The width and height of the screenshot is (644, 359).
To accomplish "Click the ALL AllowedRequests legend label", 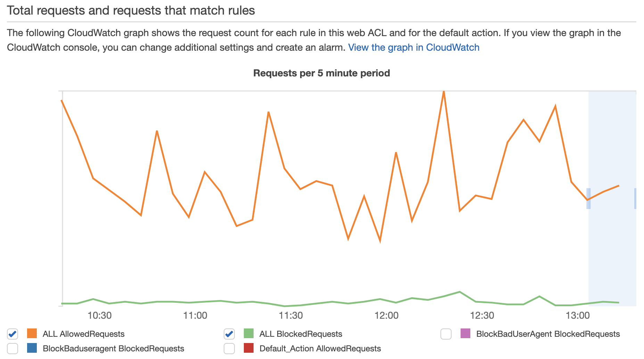I will click(x=83, y=334).
